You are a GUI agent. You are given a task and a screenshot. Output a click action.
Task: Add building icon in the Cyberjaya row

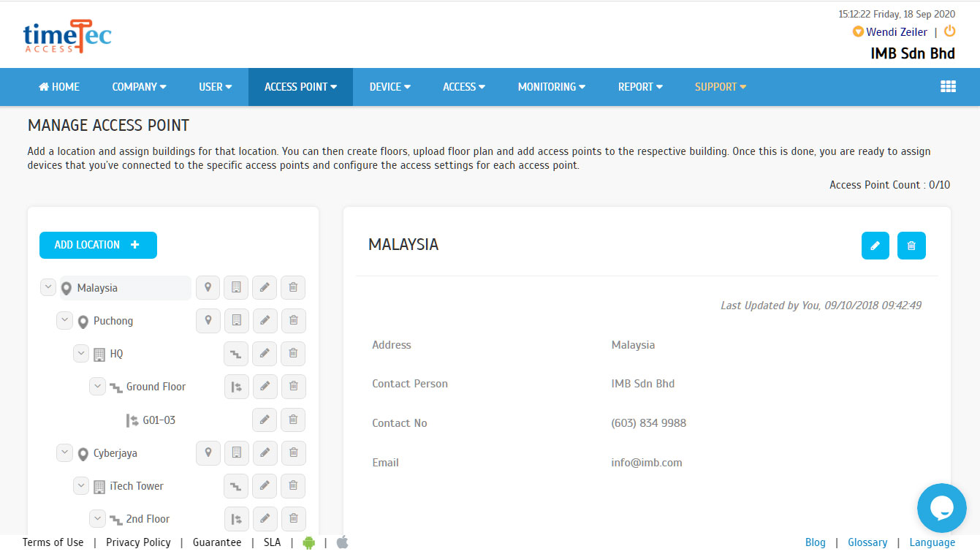coord(236,453)
